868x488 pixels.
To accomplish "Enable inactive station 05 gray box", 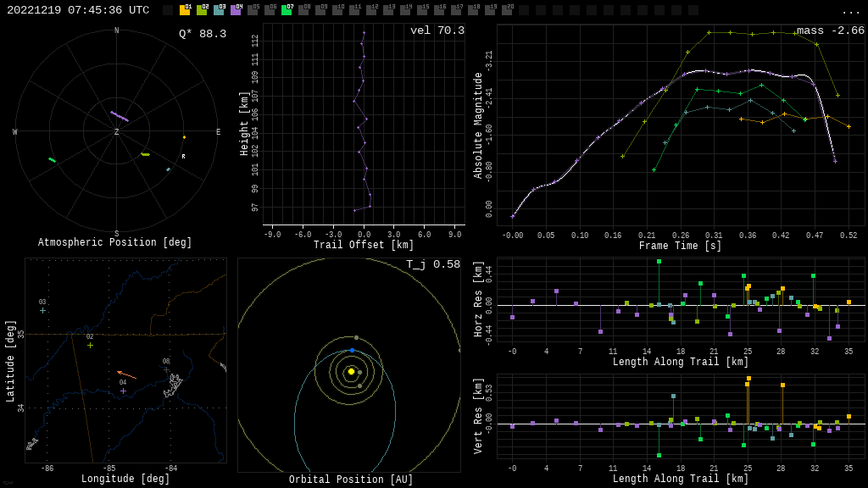I will tap(253, 10).
